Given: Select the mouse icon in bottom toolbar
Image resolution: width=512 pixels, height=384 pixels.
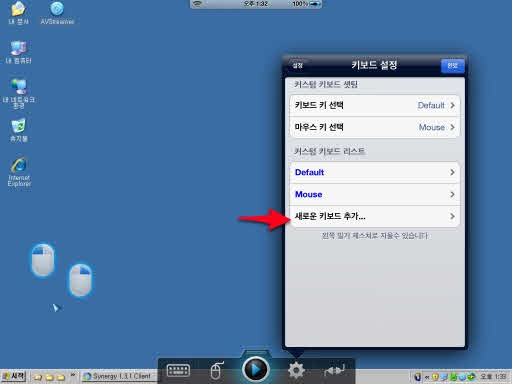Looking at the screenshot, I should tap(216, 370).
